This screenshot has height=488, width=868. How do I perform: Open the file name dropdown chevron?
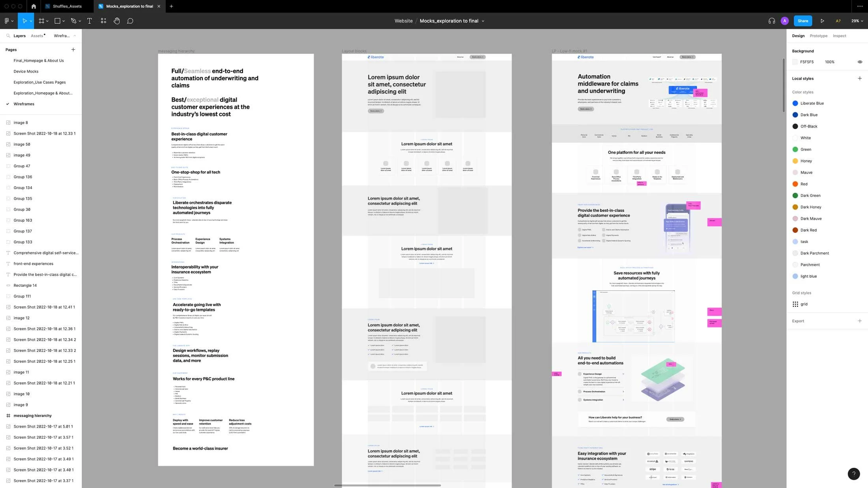pos(483,21)
